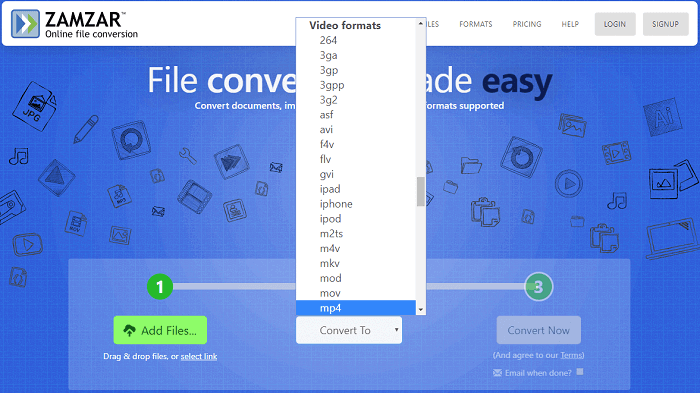Click the Signup button
The height and width of the screenshot is (393, 700).
click(x=665, y=24)
